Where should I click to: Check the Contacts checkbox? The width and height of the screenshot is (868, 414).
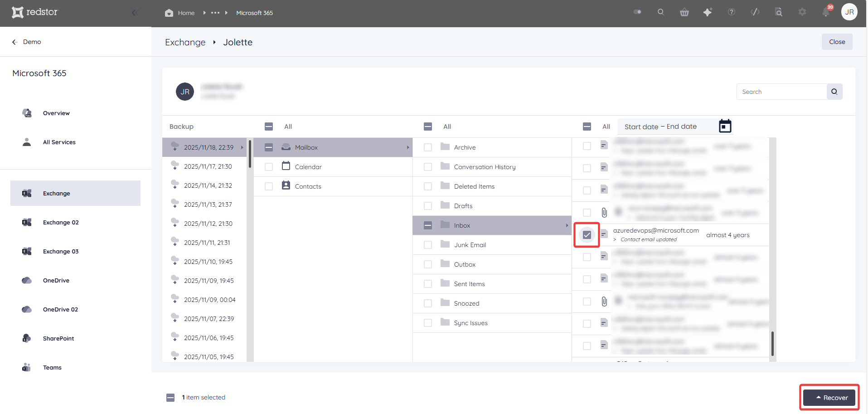[x=269, y=186]
